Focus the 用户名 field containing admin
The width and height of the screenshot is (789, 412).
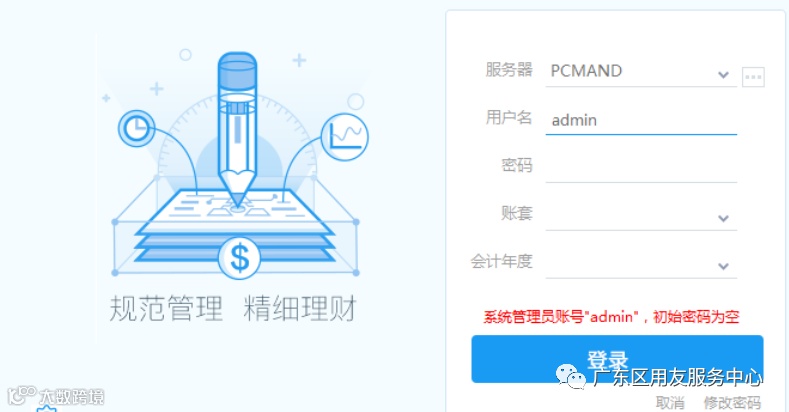[x=641, y=120]
